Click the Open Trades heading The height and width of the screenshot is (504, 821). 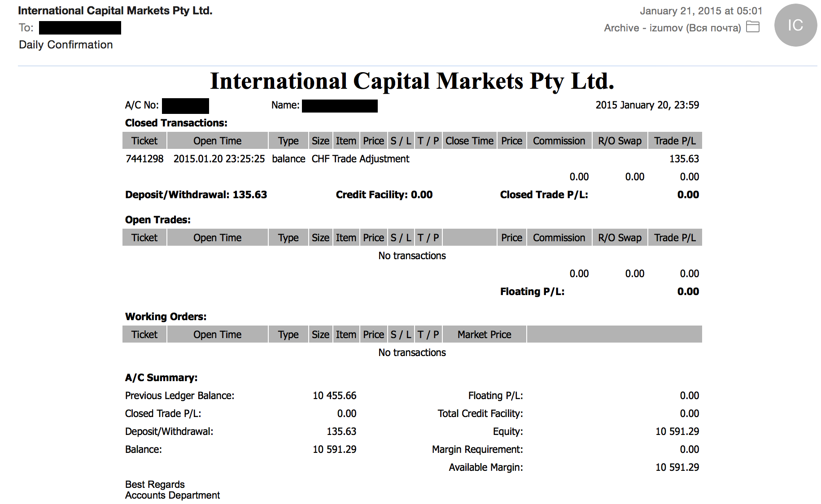tap(158, 220)
